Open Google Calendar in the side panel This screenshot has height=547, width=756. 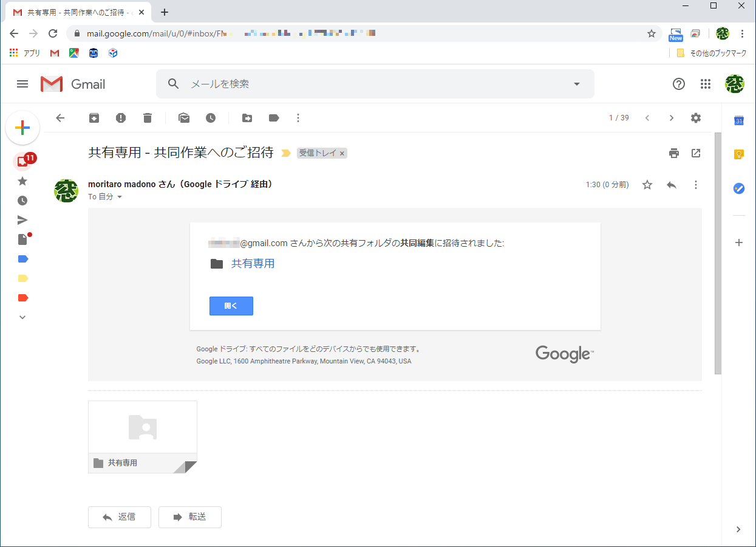click(738, 121)
